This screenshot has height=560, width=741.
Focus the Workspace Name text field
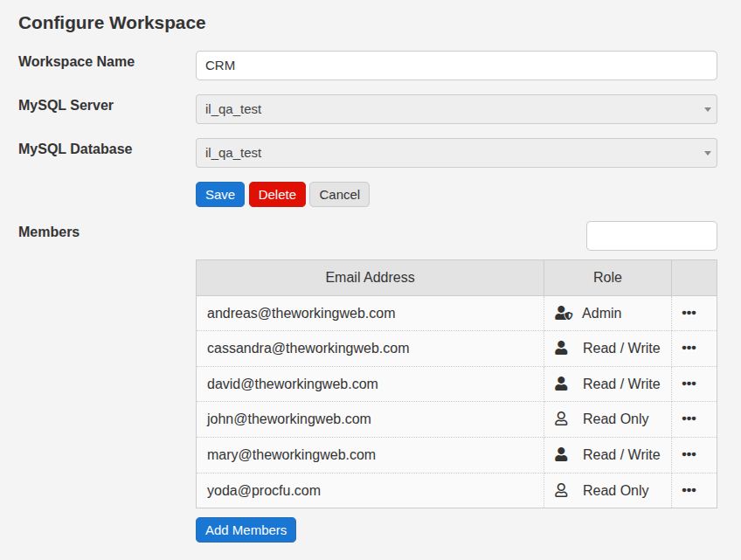click(456, 66)
